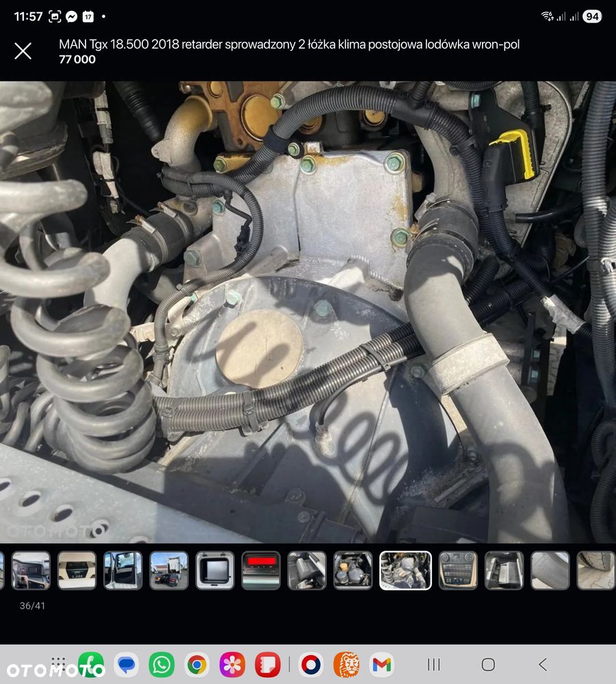Viewport: 616px width, 684px height.
Task: Select the red display thumbnail
Action: (261, 570)
